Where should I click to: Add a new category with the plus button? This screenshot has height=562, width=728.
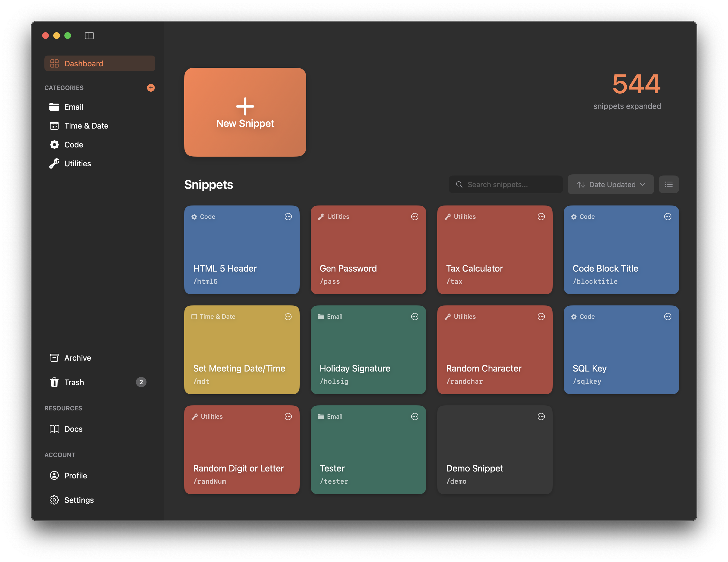[x=151, y=88]
